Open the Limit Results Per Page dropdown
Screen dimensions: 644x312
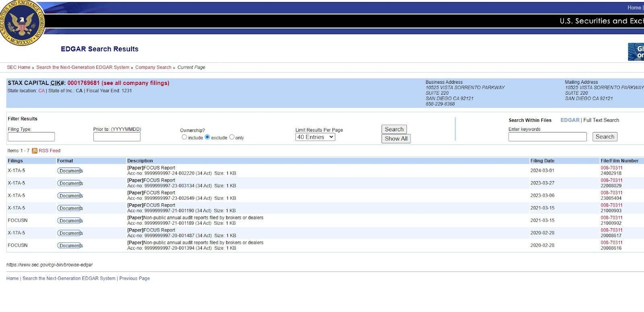(x=315, y=137)
